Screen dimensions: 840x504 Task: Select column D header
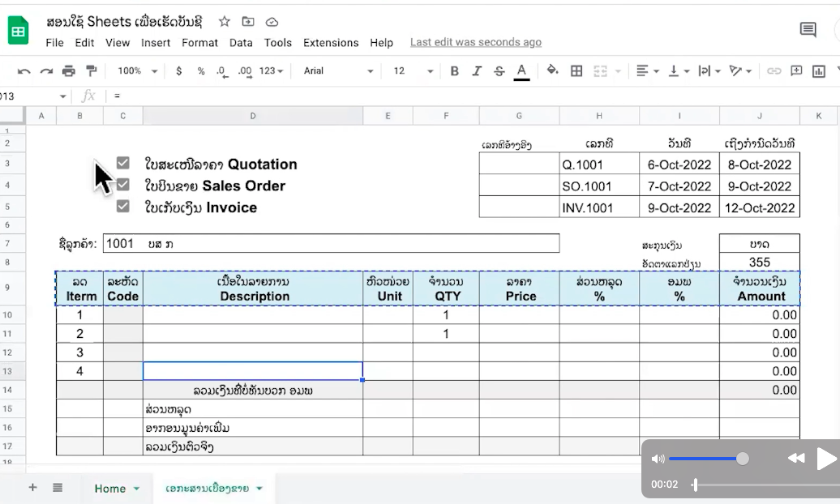coord(253,116)
